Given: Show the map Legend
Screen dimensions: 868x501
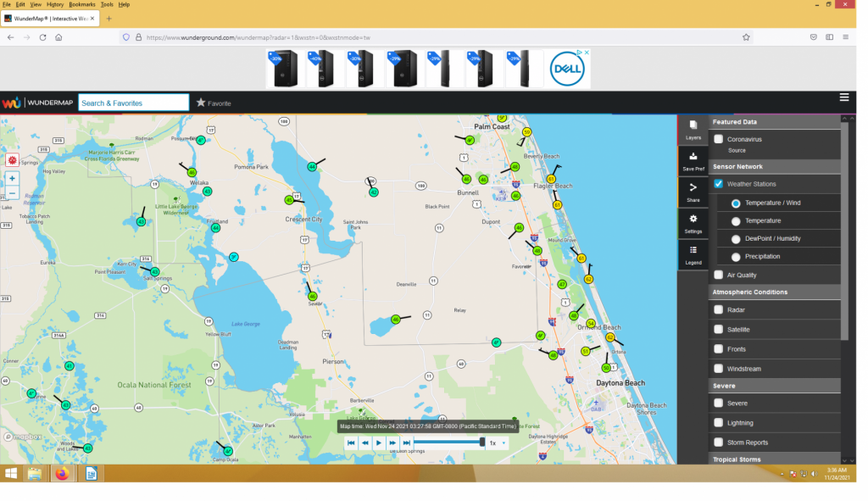Looking at the screenshot, I should (693, 254).
